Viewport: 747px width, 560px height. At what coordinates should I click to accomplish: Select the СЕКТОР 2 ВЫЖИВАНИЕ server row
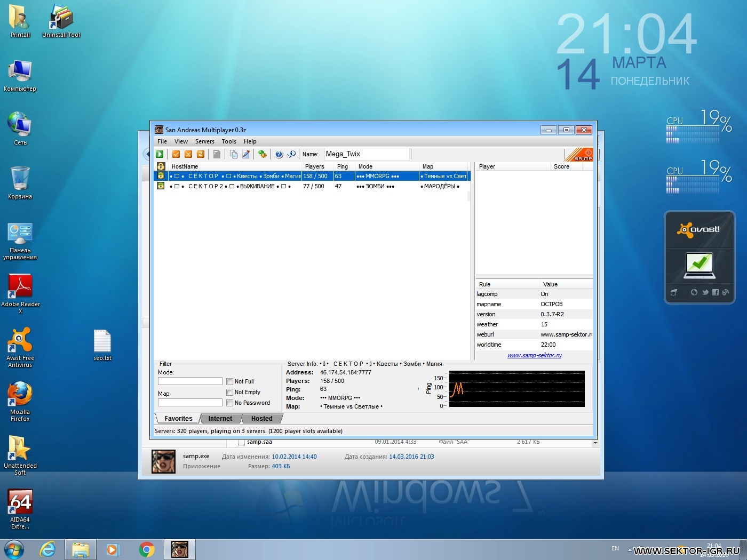click(x=240, y=186)
